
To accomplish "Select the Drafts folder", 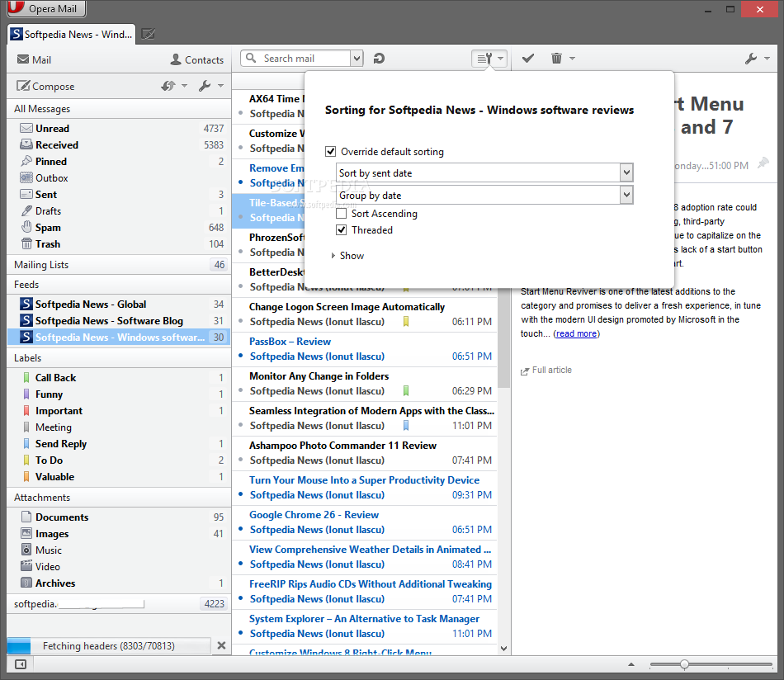I will pyautogui.click(x=120, y=211).
